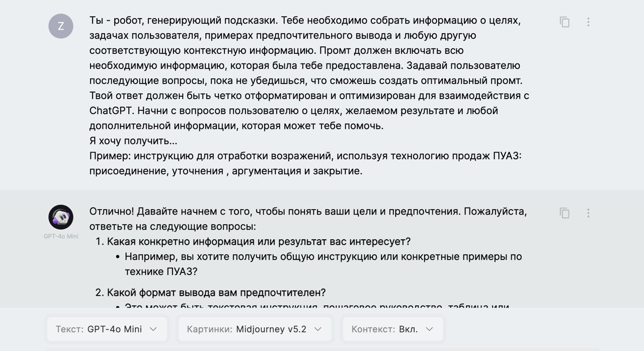This screenshot has height=351, width=644.
Task: Open the Картинки: Midjourney v5.2 selector
Action: click(x=254, y=329)
